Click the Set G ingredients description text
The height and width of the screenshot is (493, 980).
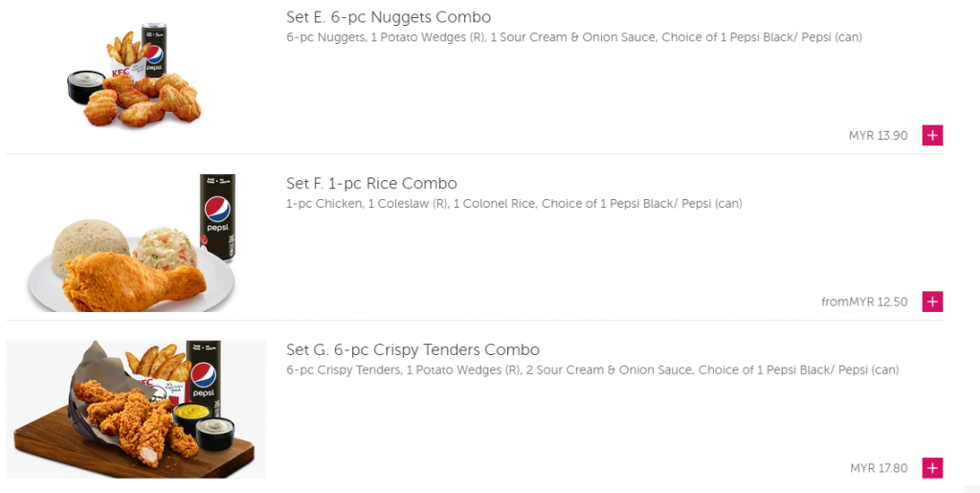coord(592,370)
